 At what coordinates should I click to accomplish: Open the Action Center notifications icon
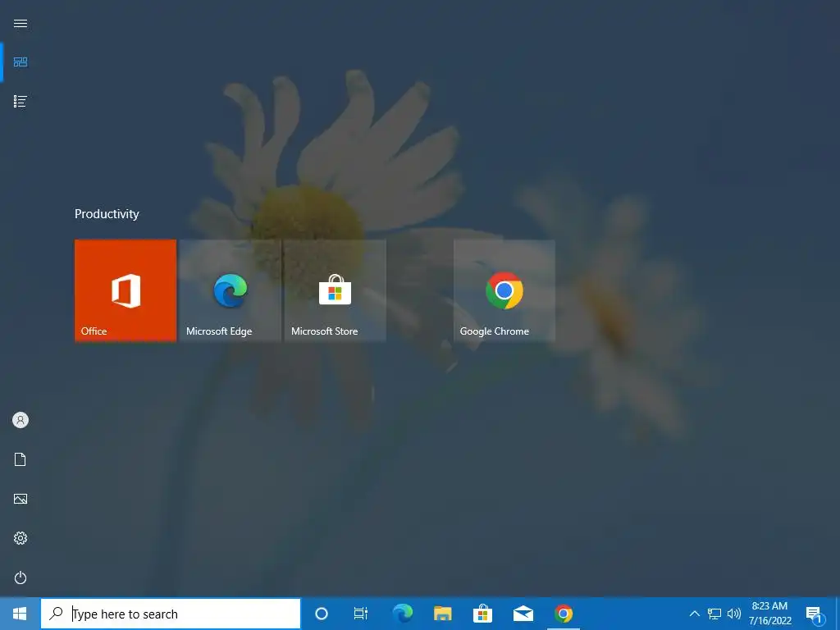click(815, 614)
